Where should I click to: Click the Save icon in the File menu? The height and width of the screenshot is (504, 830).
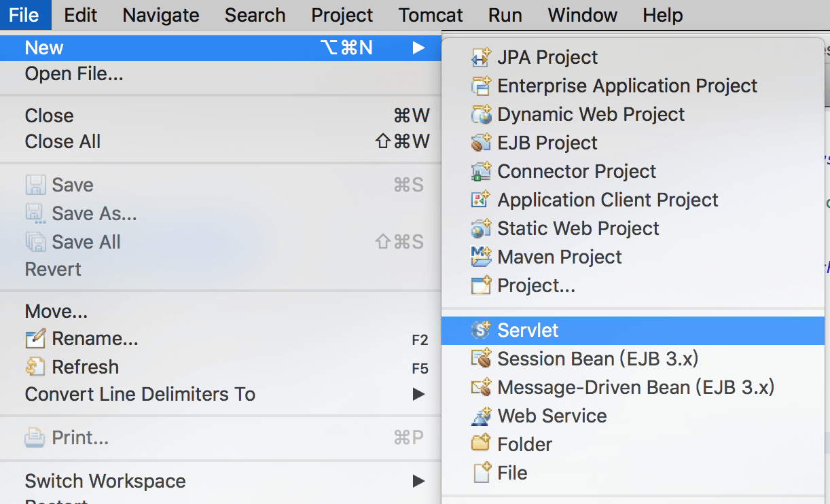(x=35, y=184)
